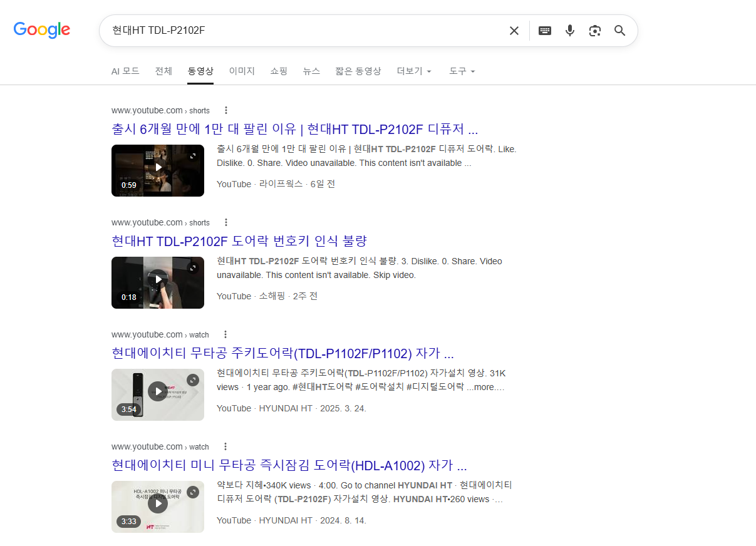The width and height of the screenshot is (756, 546).
Task: Click the magnifying glass search button
Action: 620,31
